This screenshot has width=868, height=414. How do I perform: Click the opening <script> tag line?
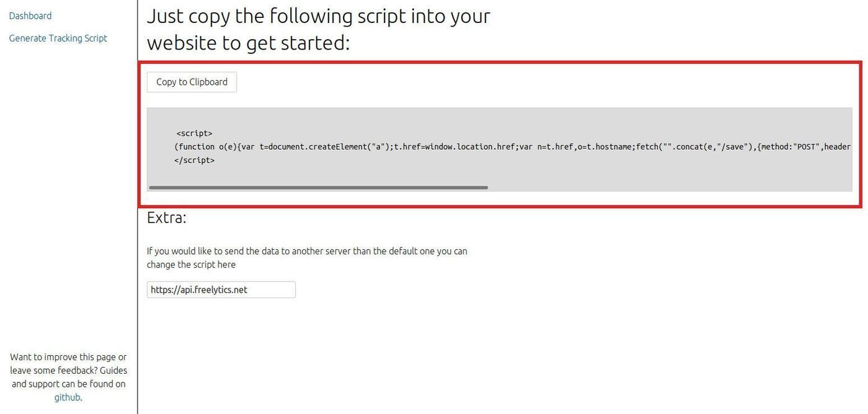[194, 133]
